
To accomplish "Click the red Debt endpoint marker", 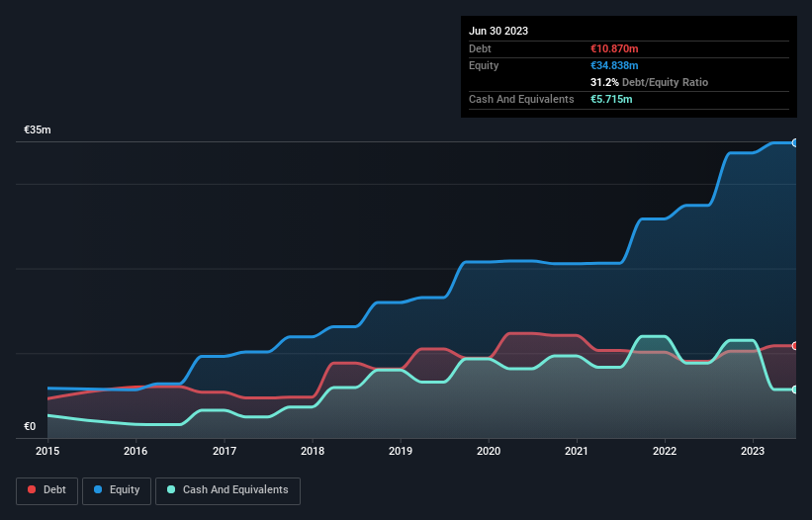I will (795, 346).
